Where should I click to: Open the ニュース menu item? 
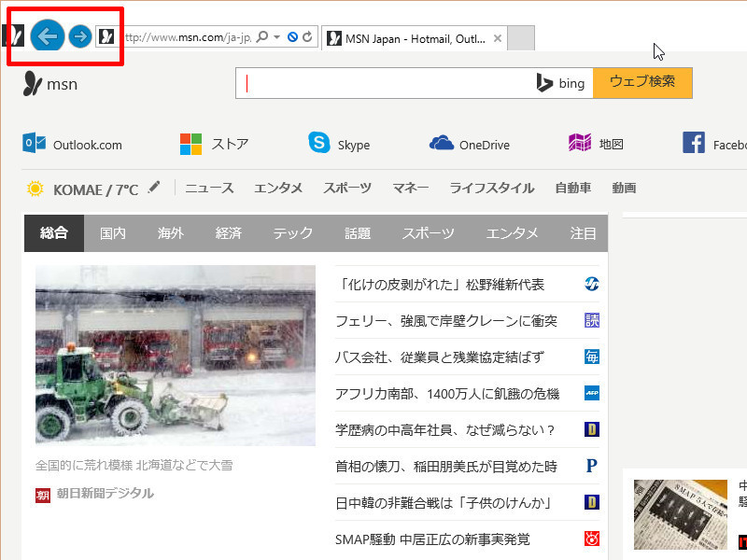coord(208,188)
